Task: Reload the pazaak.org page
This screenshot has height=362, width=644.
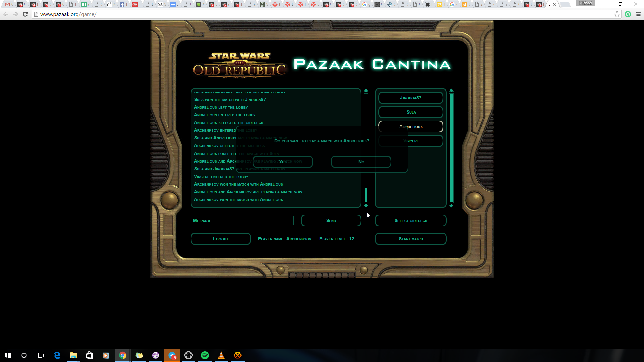Action: click(25, 14)
